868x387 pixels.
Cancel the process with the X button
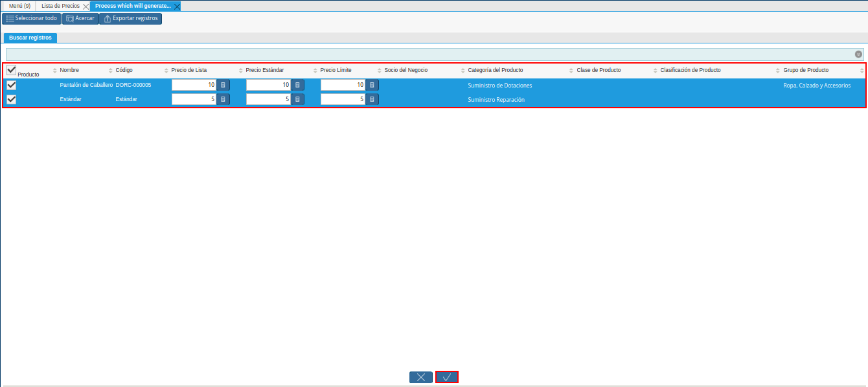coord(421,377)
